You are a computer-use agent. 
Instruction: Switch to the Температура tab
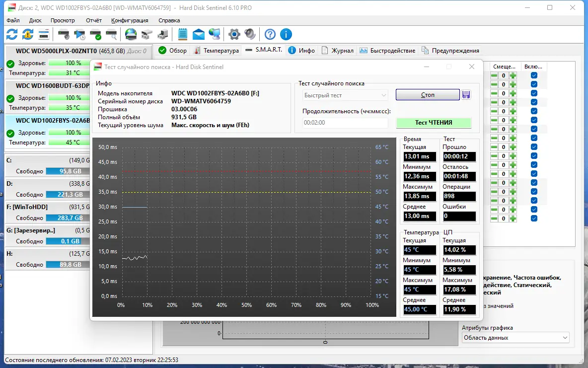(x=216, y=51)
